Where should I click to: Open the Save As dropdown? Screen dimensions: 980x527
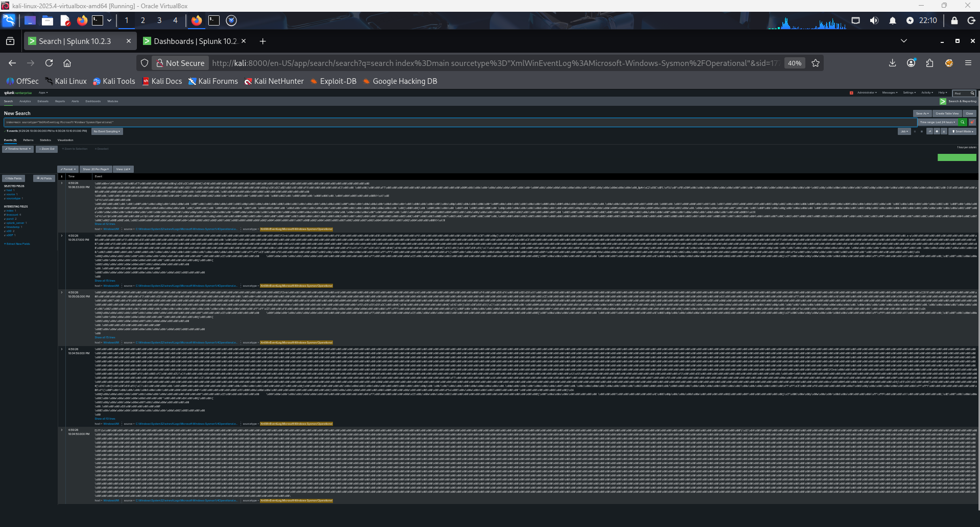[x=922, y=113]
